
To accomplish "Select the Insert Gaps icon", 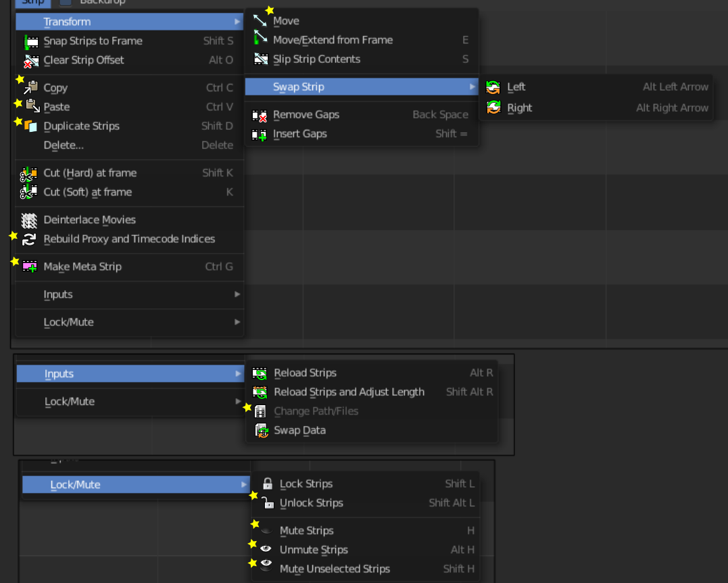I will coord(259,135).
